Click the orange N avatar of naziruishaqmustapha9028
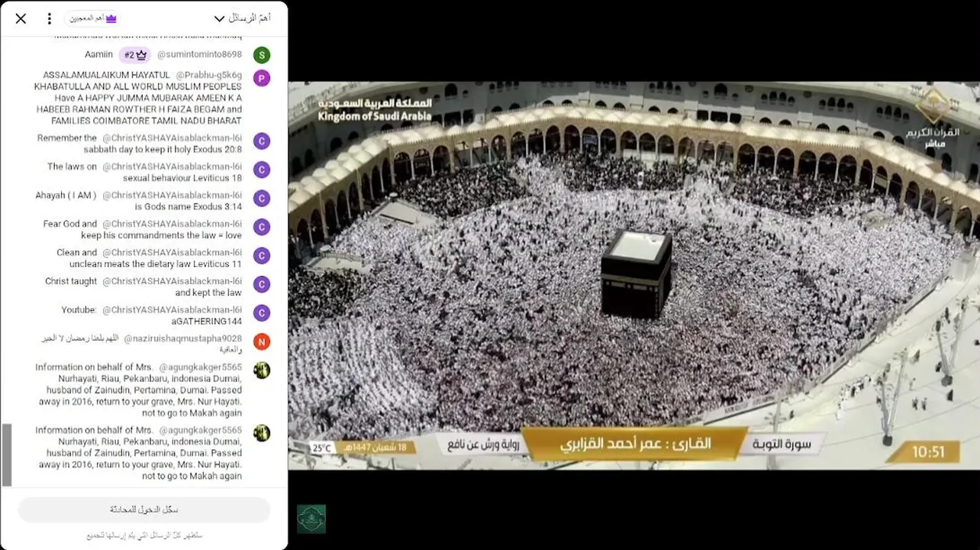 (x=262, y=341)
